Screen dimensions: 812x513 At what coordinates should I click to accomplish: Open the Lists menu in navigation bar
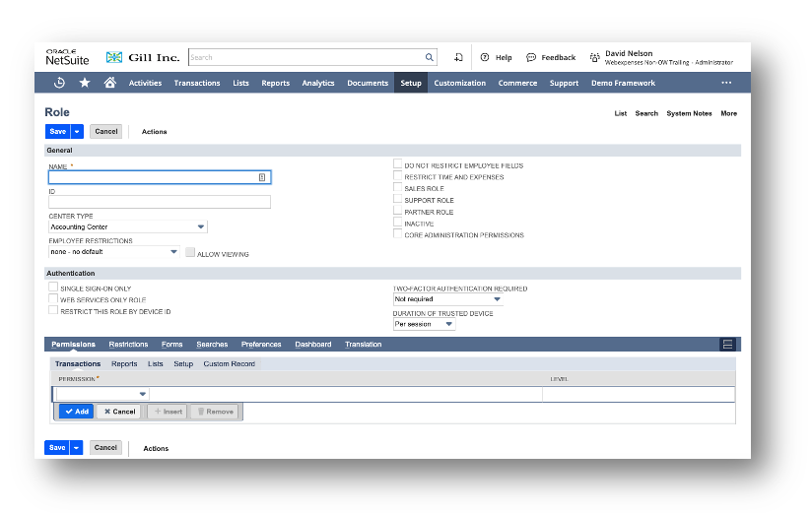240,83
